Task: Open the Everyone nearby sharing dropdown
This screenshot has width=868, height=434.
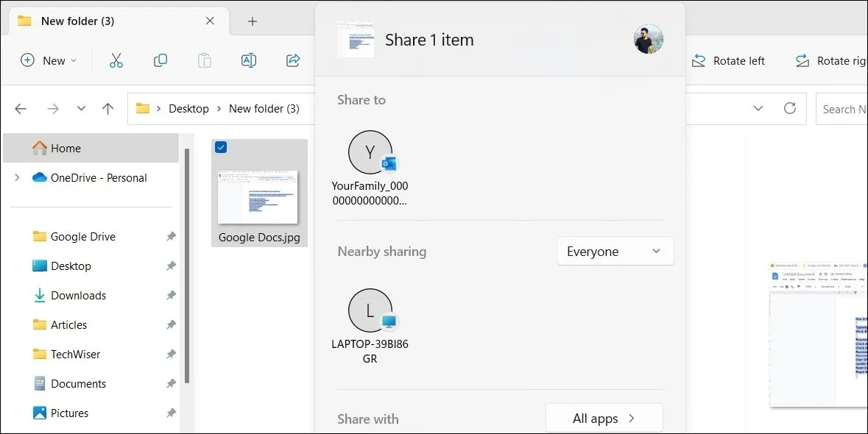Action: point(615,251)
